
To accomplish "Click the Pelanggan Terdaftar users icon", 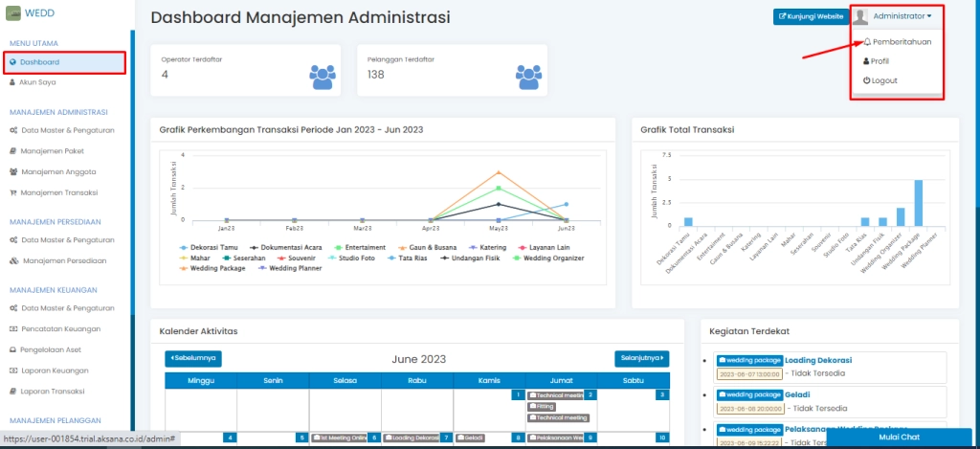I will click(x=528, y=75).
